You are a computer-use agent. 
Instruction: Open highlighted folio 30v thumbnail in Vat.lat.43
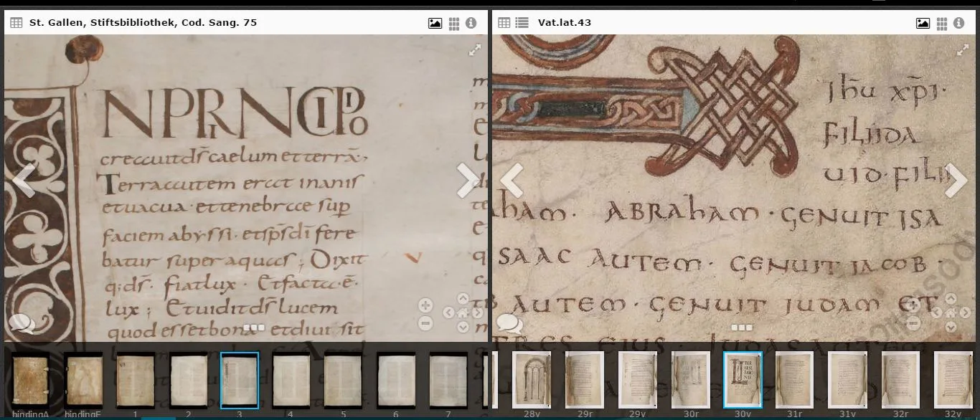coord(743,381)
